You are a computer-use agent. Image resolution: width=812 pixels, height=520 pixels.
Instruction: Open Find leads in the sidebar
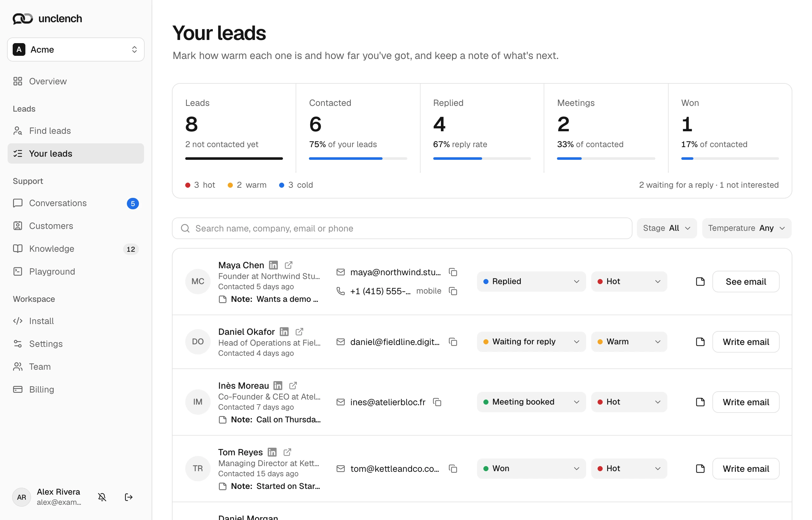pyautogui.click(x=76, y=131)
